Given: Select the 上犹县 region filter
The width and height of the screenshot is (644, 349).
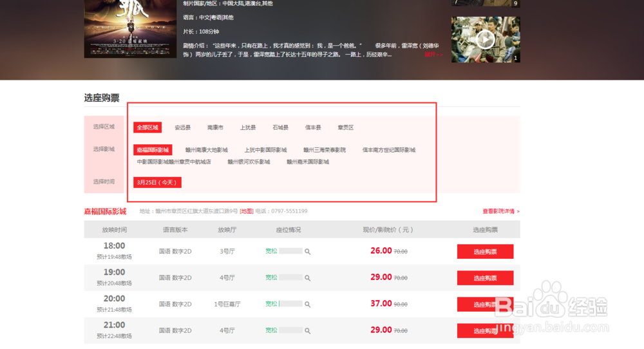Looking at the screenshot, I should pyautogui.click(x=248, y=127).
